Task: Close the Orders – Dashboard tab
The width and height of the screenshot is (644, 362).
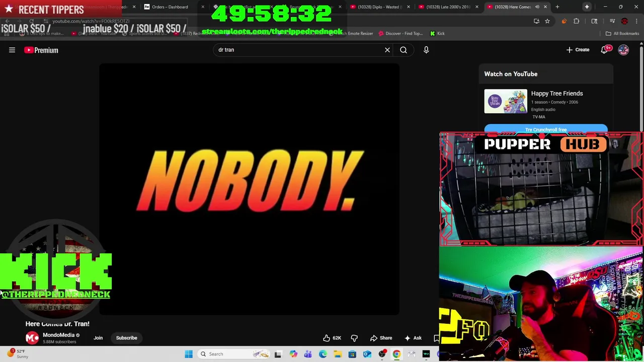Action: [203, 7]
